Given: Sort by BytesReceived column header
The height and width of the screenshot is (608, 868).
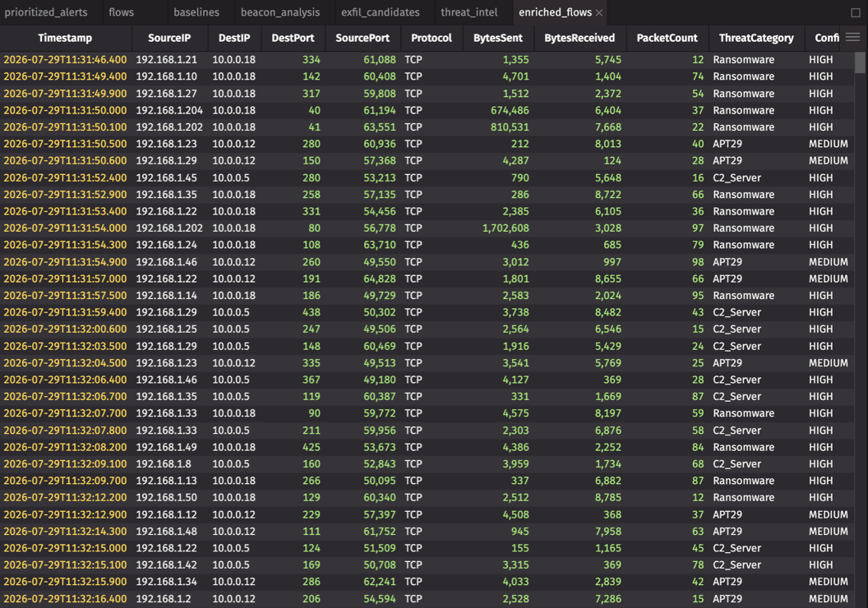Looking at the screenshot, I should coord(579,38).
